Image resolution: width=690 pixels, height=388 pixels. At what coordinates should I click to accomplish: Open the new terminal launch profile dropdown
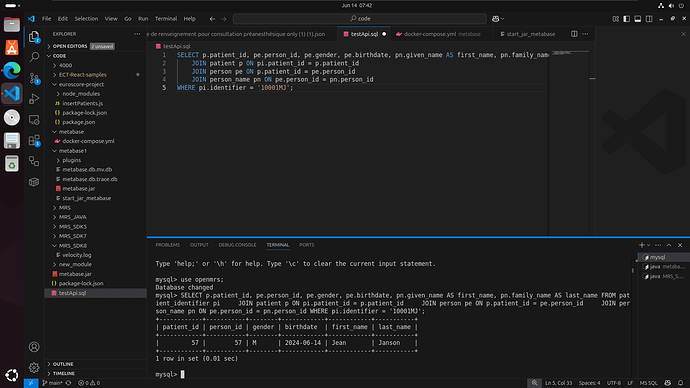pyautogui.click(x=649, y=245)
